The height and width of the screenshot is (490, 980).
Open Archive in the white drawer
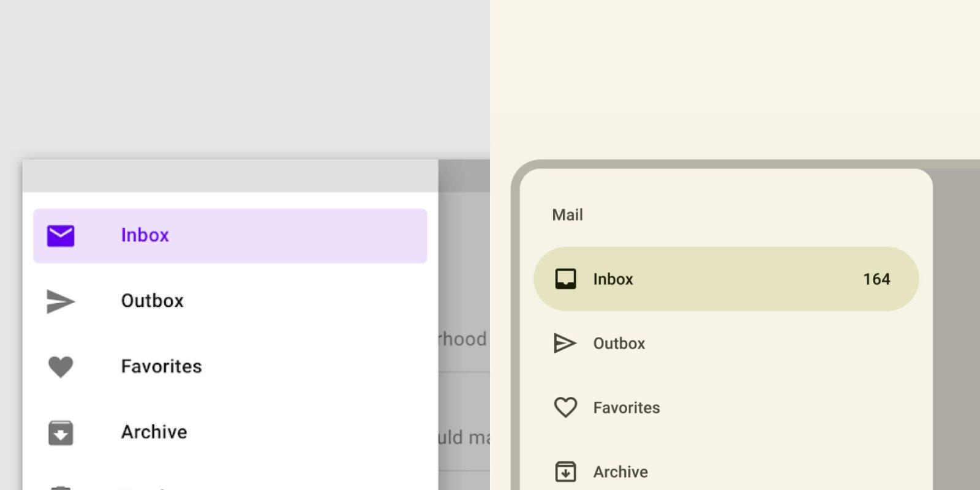coord(154,432)
